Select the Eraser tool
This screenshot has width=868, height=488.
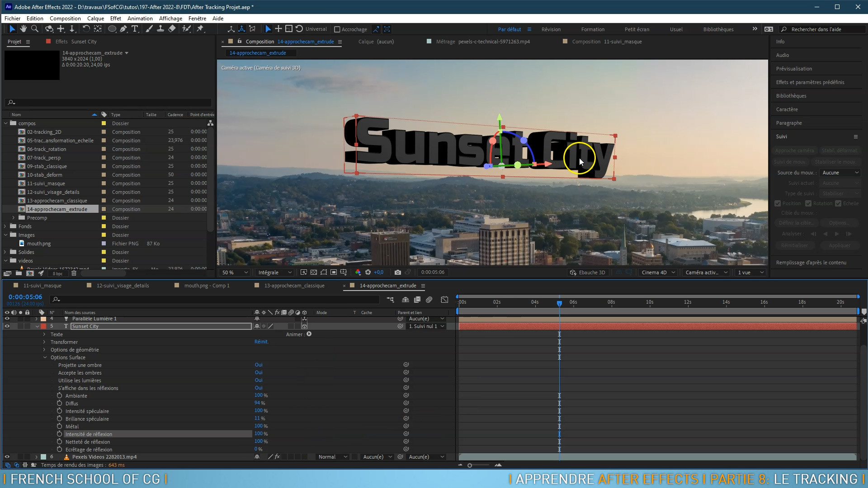pos(172,29)
